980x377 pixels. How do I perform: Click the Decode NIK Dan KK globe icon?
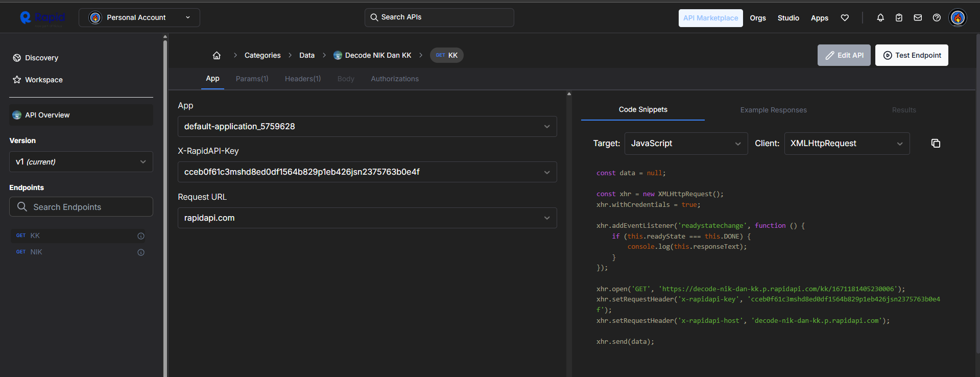click(x=338, y=55)
